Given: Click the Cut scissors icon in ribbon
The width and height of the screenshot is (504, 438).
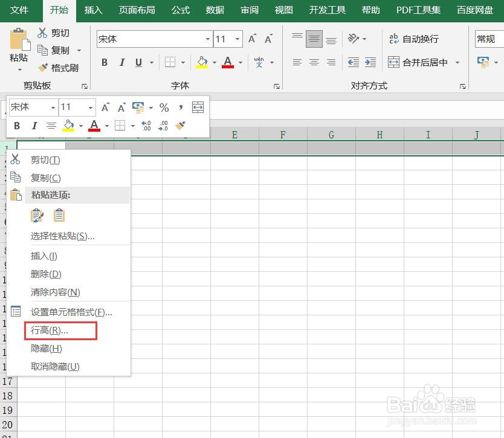Looking at the screenshot, I should coord(42,33).
